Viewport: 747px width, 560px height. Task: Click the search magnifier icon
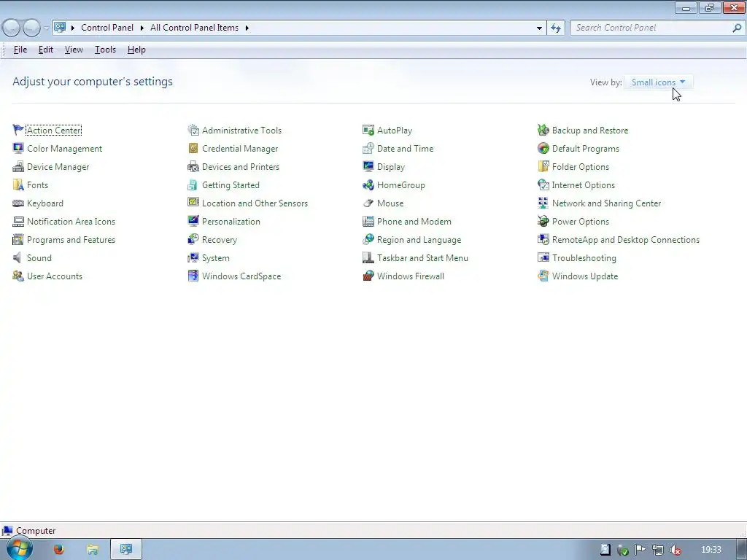737,28
